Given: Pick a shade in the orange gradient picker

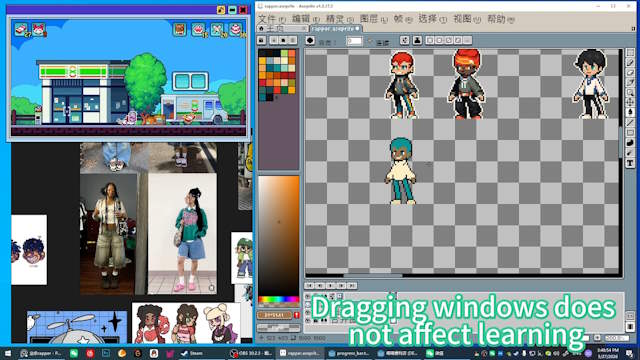Looking at the screenshot, I should [x=279, y=236].
